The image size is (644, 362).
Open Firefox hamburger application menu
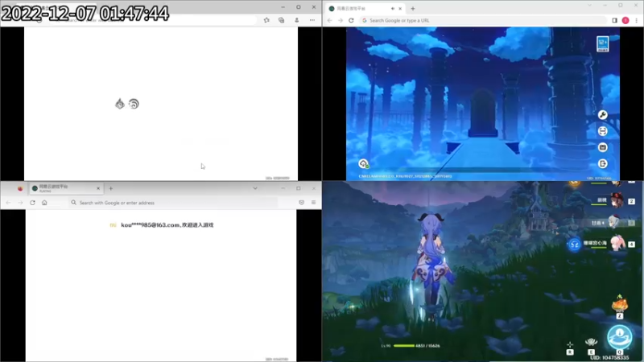point(313,203)
